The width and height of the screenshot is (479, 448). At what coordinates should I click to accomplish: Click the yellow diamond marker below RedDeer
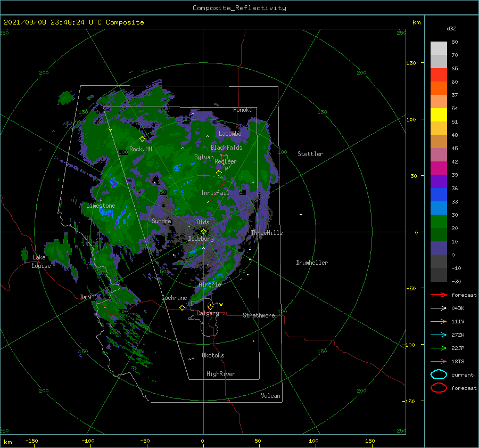(x=219, y=173)
